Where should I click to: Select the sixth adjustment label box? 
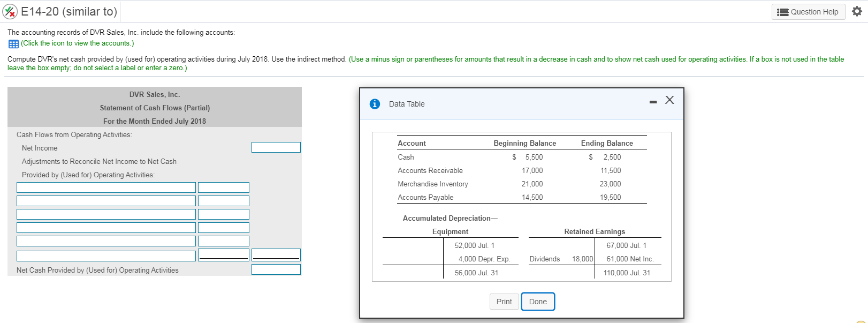[x=106, y=256]
